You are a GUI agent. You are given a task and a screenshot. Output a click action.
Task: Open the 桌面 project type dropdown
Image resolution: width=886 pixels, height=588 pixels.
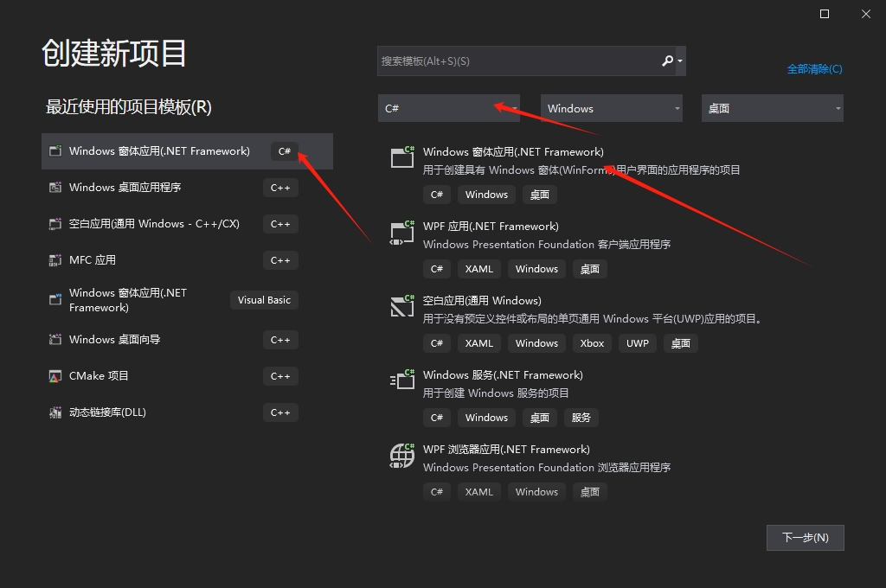(x=773, y=108)
